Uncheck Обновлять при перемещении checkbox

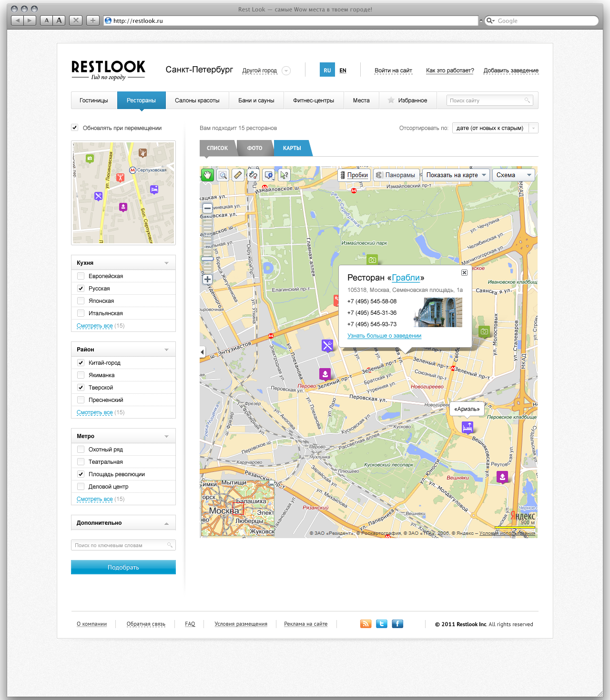click(x=75, y=128)
